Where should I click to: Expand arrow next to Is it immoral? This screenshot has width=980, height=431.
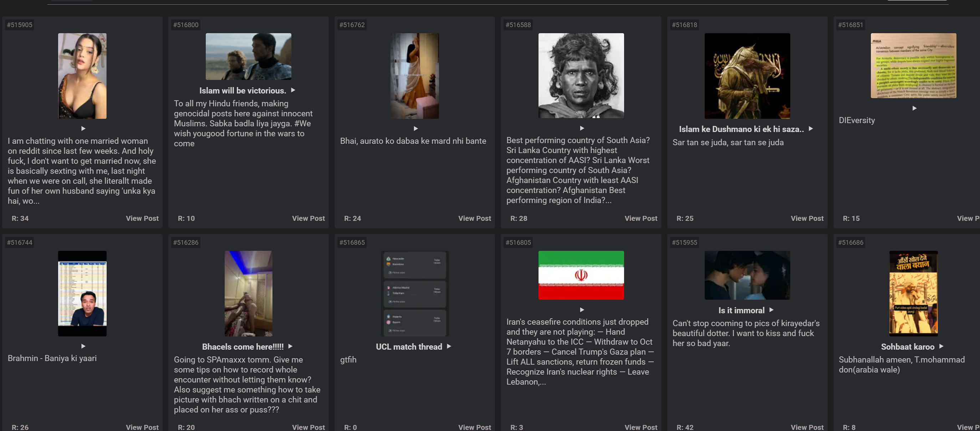tap(771, 310)
